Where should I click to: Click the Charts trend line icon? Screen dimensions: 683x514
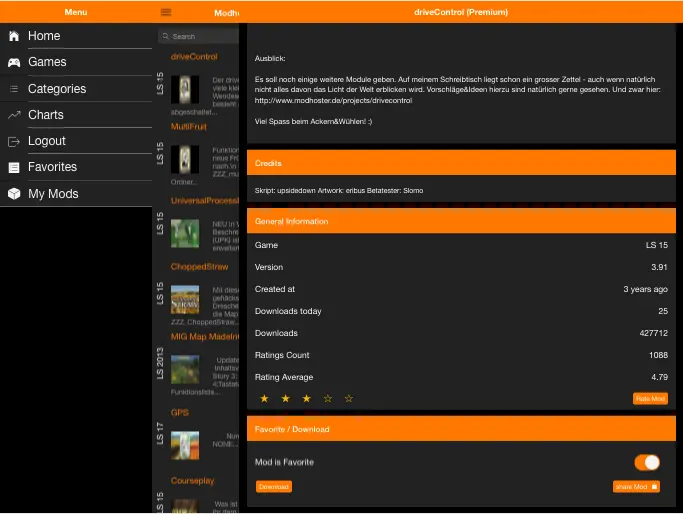(14, 115)
